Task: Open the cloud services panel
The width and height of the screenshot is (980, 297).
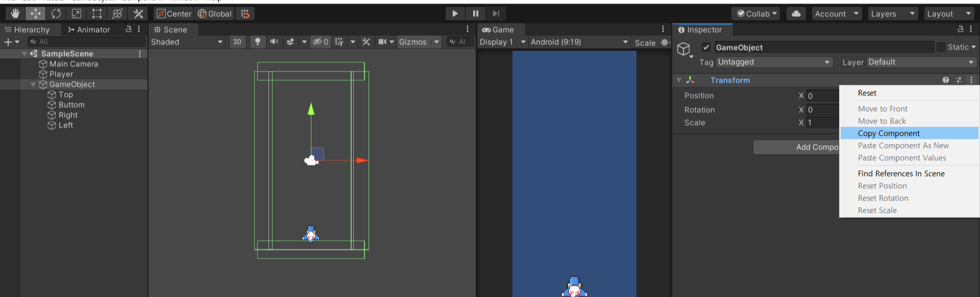Action: click(796, 14)
